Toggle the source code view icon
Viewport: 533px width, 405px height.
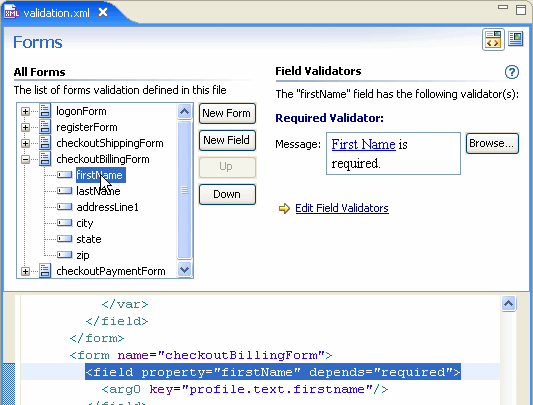click(493, 39)
